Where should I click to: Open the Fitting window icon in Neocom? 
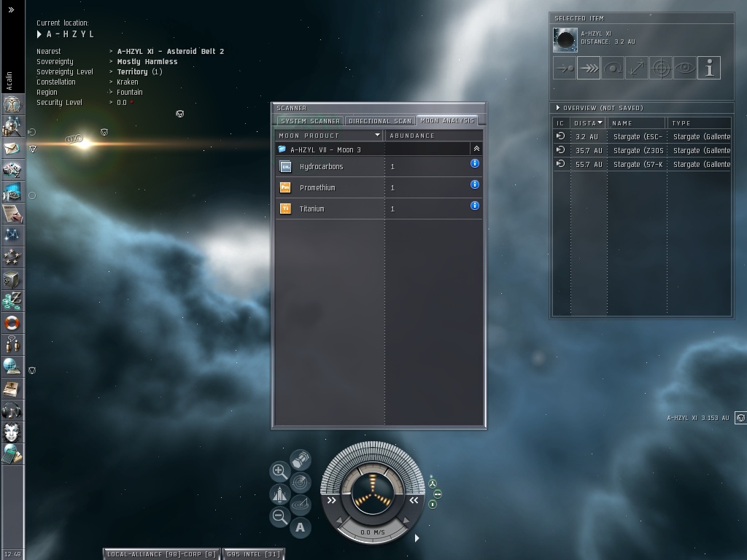click(12, 170)
